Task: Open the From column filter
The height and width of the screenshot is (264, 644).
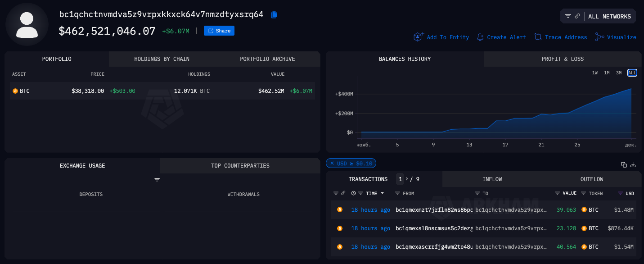Action: (397, 193)
